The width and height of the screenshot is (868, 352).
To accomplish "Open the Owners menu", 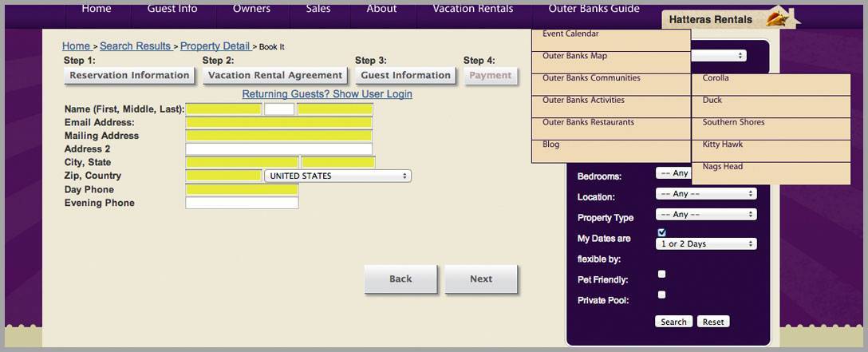I will point(251,9).
